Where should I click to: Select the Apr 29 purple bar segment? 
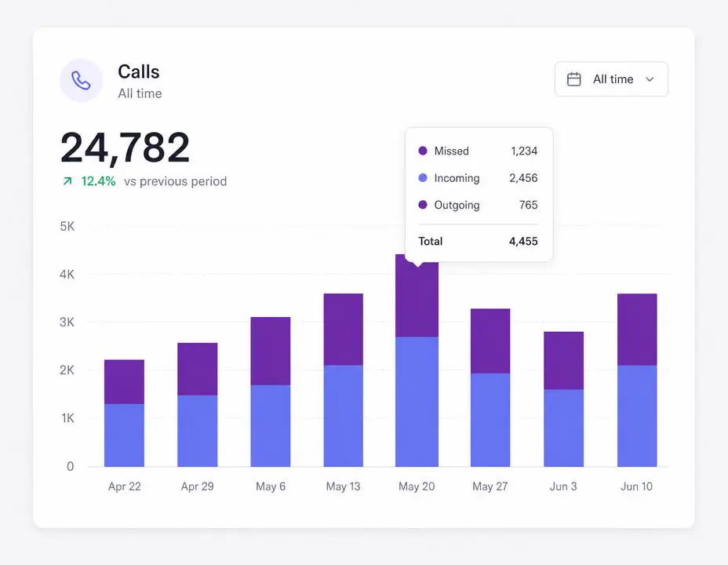click(198, 369)
